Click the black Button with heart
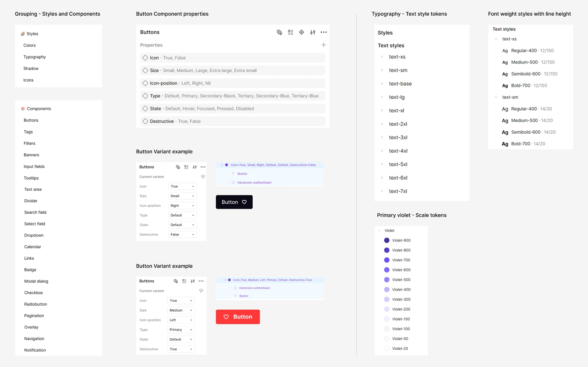 click(x=234, y=202)
